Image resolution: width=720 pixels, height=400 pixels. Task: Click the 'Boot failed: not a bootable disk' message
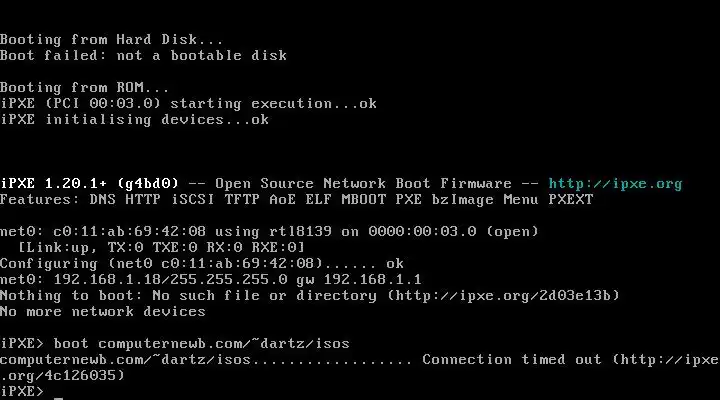(143, 56)
